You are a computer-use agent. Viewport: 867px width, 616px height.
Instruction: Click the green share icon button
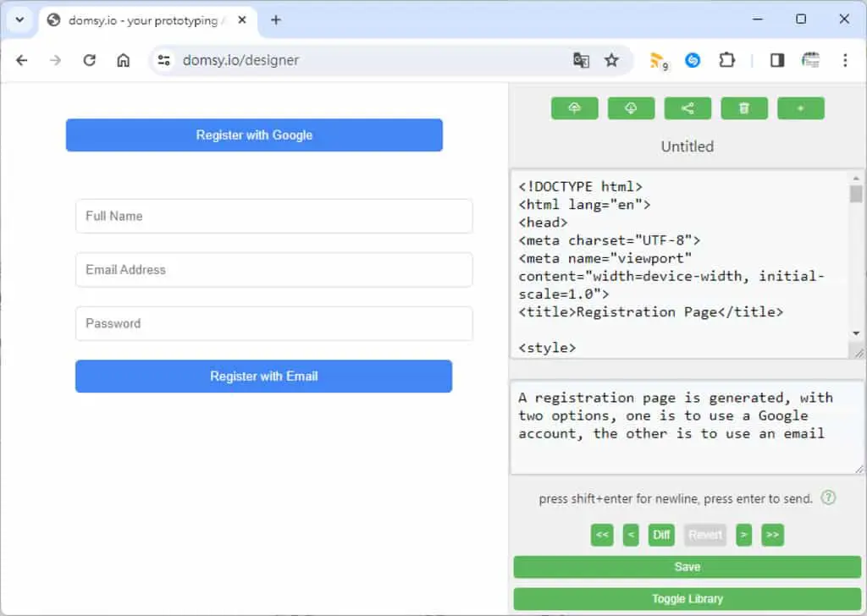[688, 108]
